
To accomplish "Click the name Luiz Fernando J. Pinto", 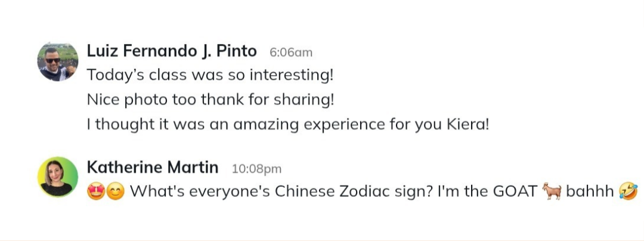I will pyautogui.click(x=172, y=51).
